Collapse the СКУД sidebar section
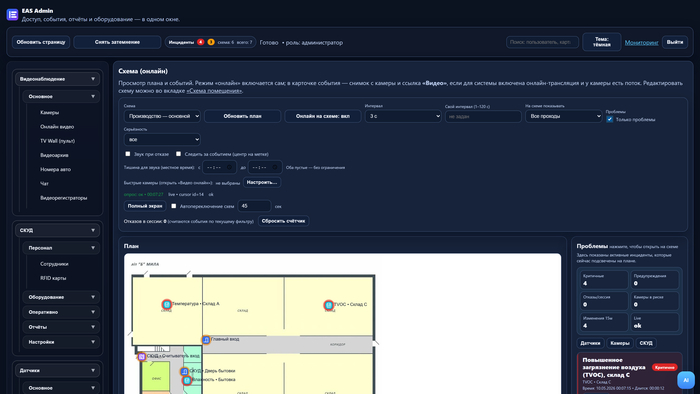Screen dimensions: 700x394 coord(58,230)
